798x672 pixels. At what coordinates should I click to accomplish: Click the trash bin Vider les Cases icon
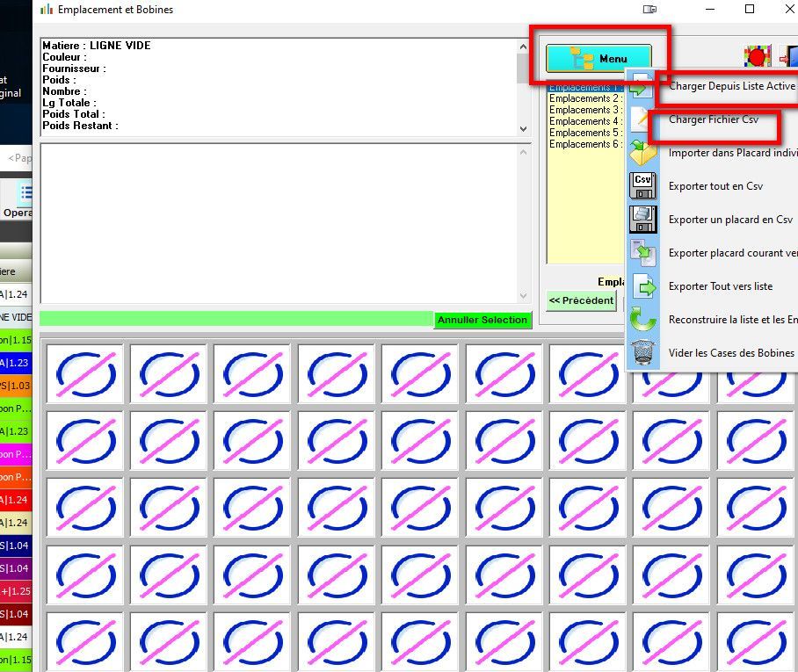click(x=642, y=352)
